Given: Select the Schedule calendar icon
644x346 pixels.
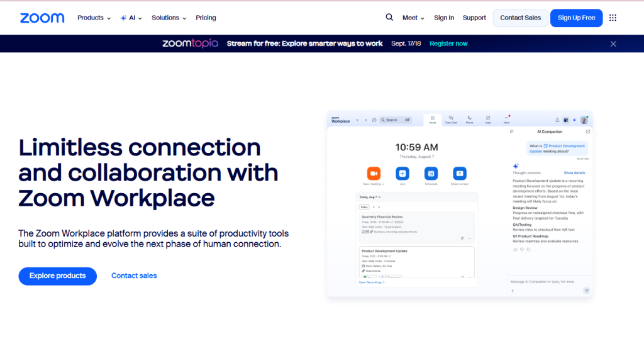Looking at the screenshot, I should coord(431,173).
